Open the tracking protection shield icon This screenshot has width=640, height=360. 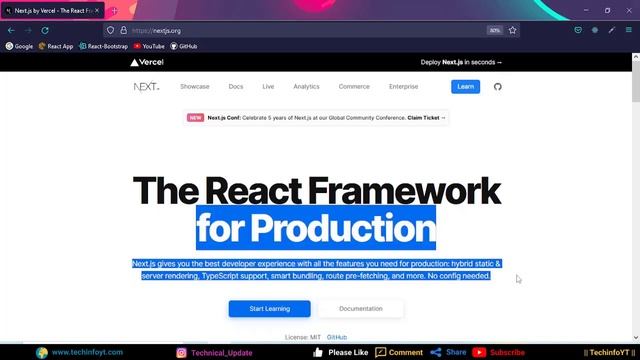click(111, 30)
